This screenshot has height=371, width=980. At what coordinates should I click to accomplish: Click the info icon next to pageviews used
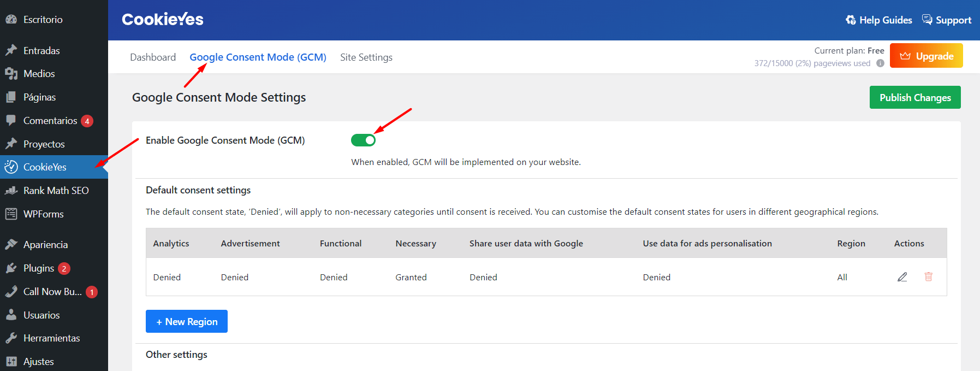point(880,63)
